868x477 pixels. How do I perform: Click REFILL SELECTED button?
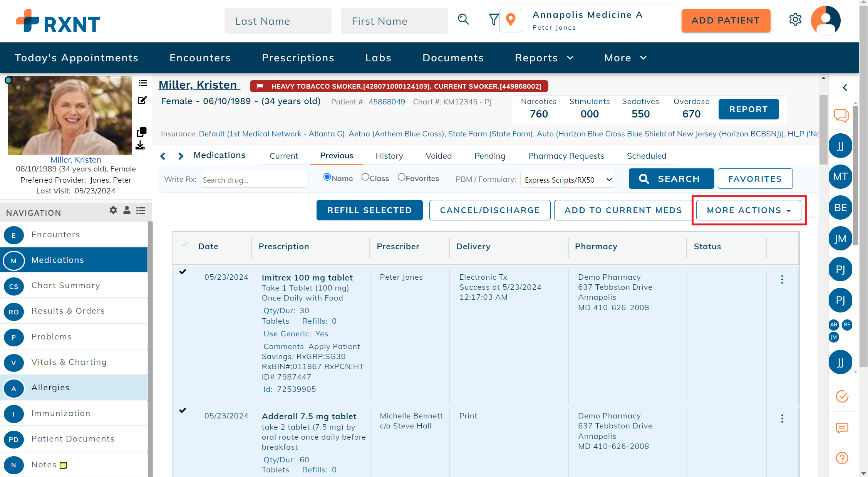point(369,210)
